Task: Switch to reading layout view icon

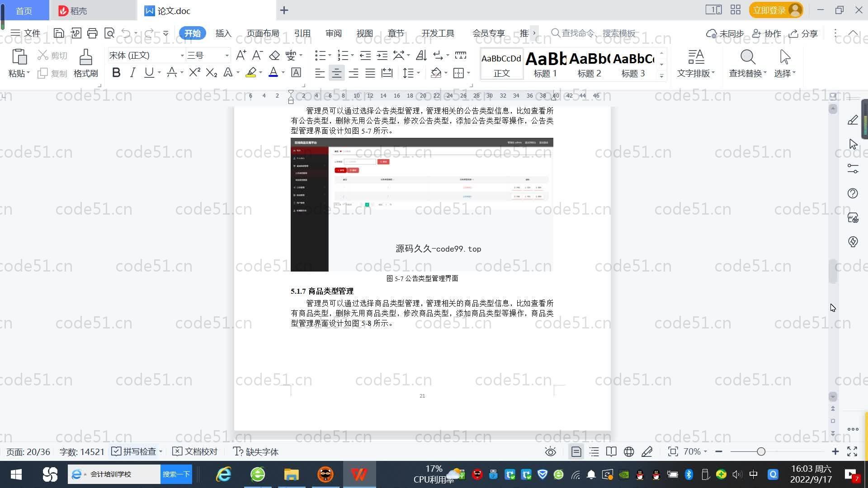Action: coord(611,452)
